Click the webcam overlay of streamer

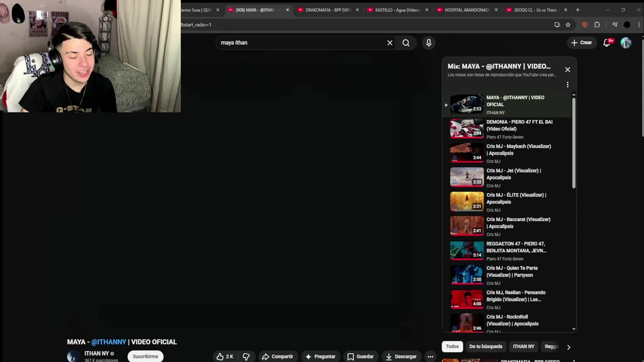point(91,56)
